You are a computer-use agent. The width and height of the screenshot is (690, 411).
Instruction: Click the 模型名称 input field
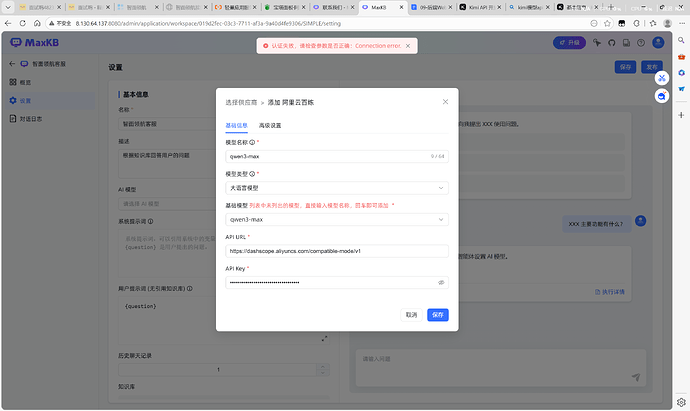(x=325, y=156)
